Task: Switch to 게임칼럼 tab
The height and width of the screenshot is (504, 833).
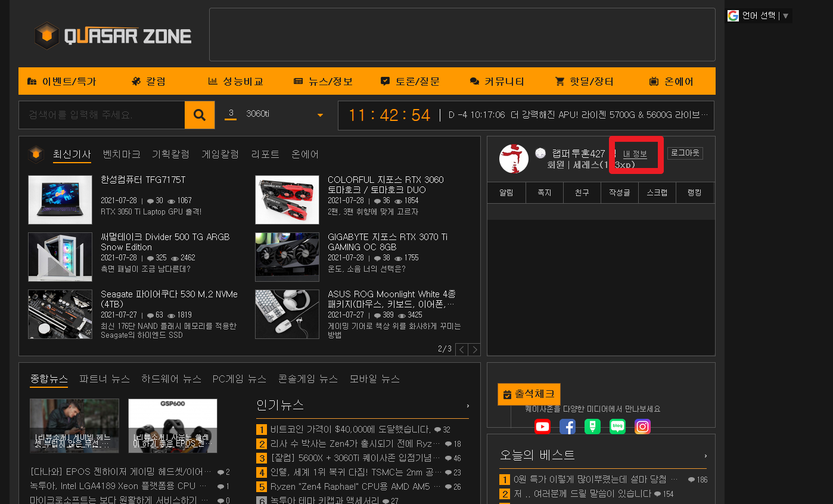Action: pos(220,154)
